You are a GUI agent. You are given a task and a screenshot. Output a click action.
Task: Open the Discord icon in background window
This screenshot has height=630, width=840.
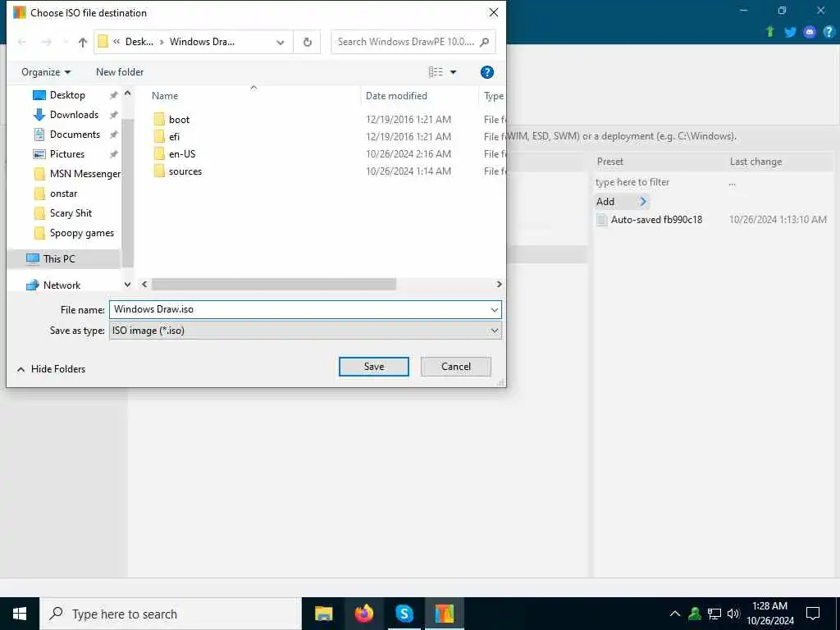[810, 32]
